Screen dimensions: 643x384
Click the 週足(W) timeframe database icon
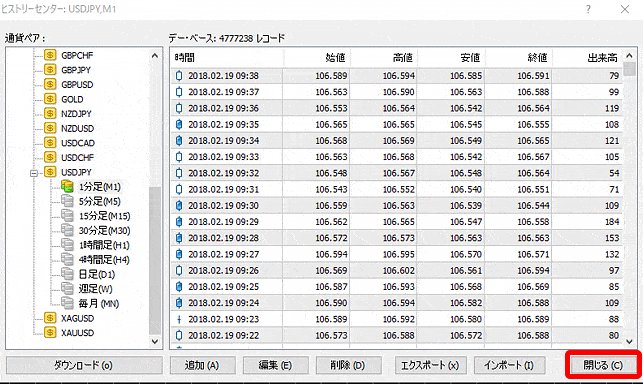coord(67,288)
